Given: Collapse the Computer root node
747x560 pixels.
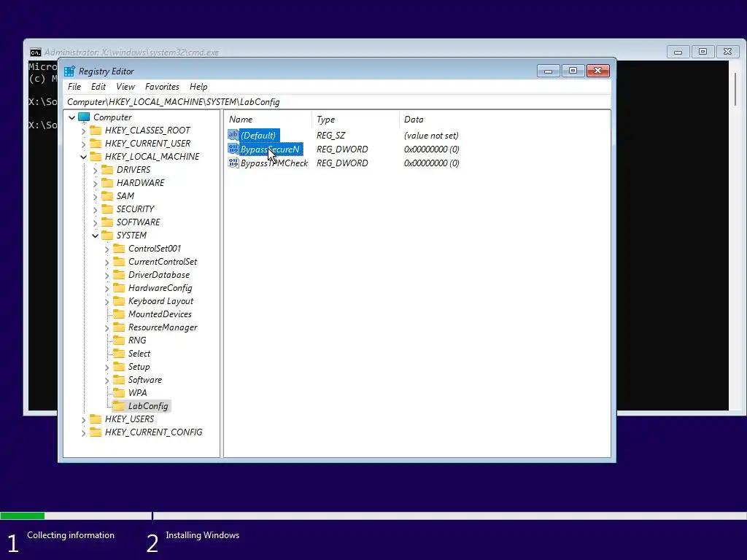Looking at the screenshot, I should [x=72, y=117].
